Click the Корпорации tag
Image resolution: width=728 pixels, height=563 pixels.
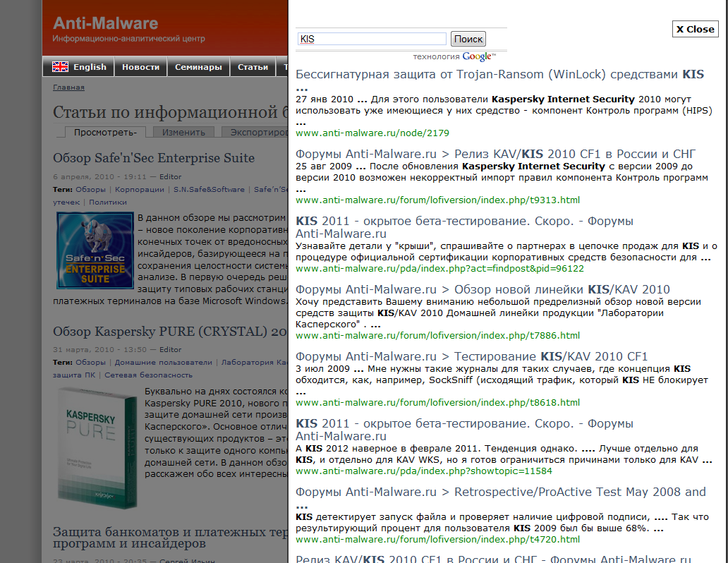[139, 190]
